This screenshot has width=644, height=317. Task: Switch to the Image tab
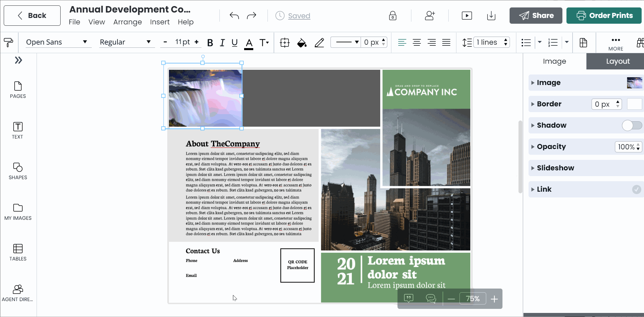(555, 61)
